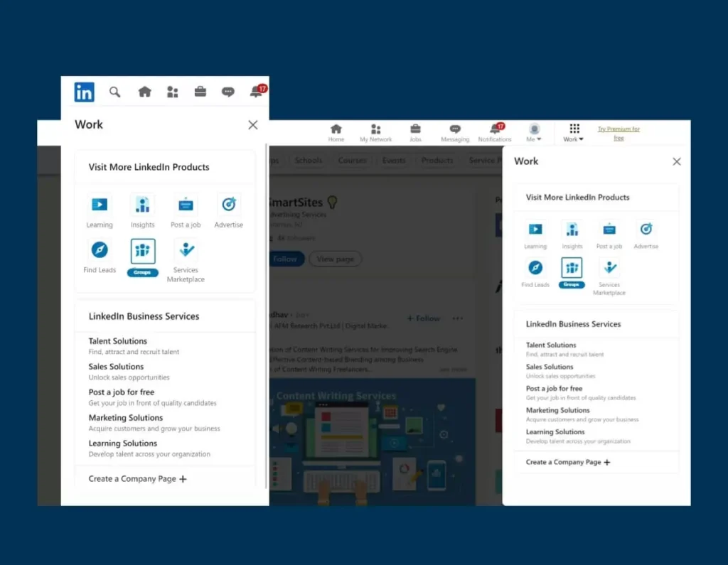728x565 pixels.
Task: Select the Events filter tab
Action: click(394, 161)
